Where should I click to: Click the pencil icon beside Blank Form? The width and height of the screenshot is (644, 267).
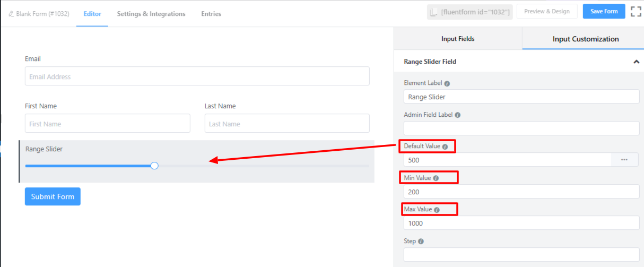click(x=11, y=14)
